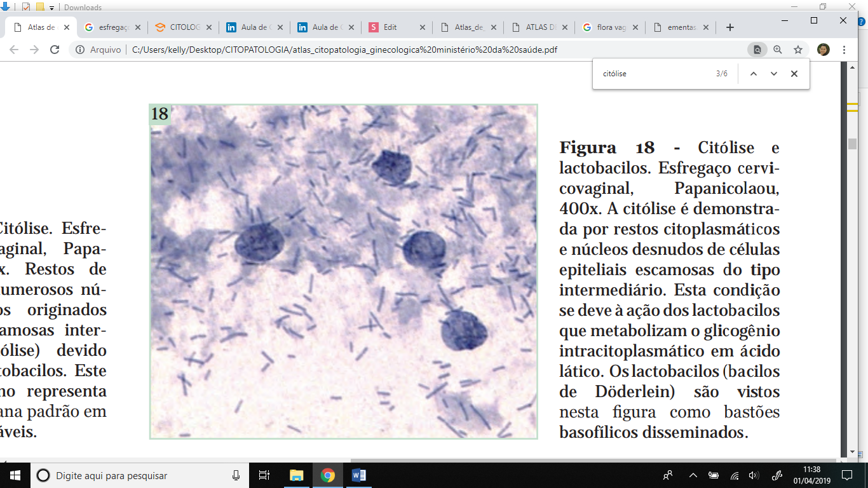Open the Windows Ink pen icon
868x488 pixels.
point(776,475)
